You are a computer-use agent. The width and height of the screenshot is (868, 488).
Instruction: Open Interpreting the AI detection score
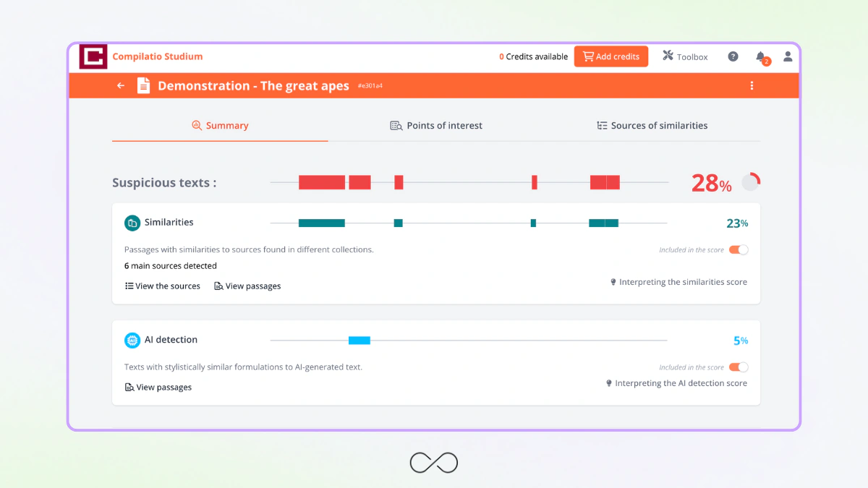[x=676, y=384]
